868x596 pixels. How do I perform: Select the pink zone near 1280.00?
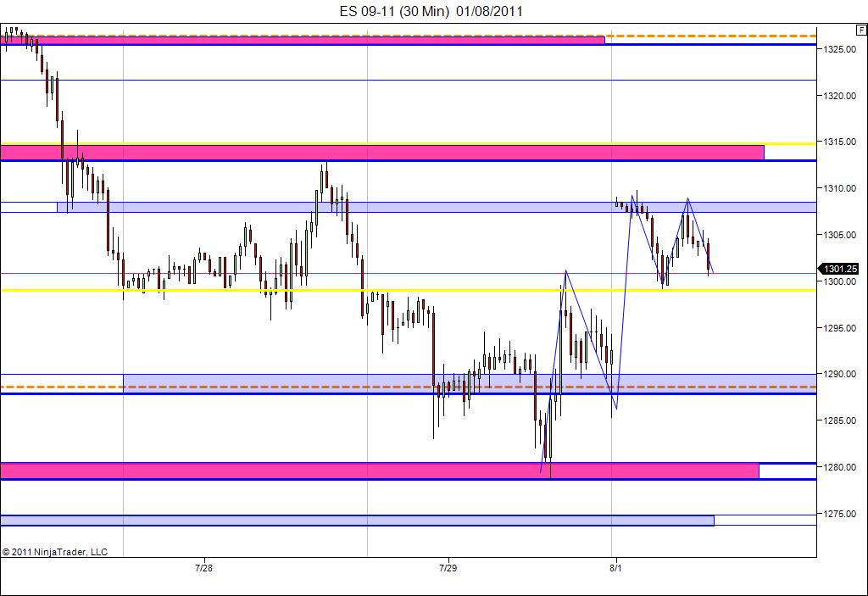click(x=380, y=471)
